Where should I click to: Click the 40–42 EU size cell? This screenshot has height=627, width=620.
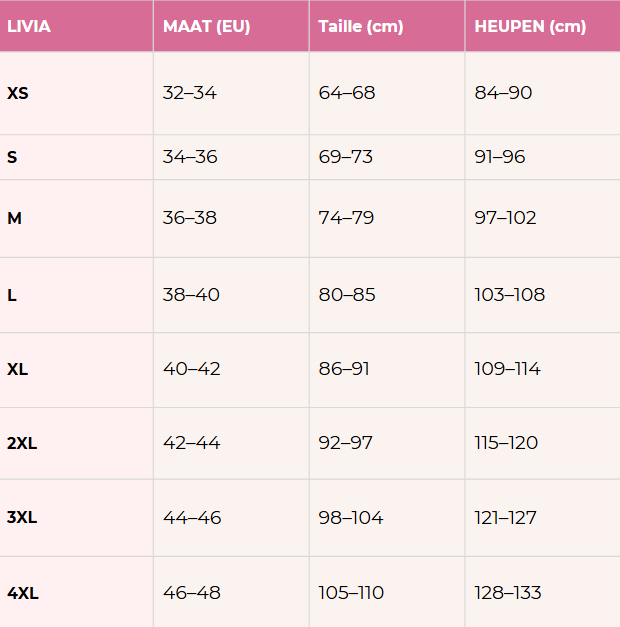coord(192,369)
